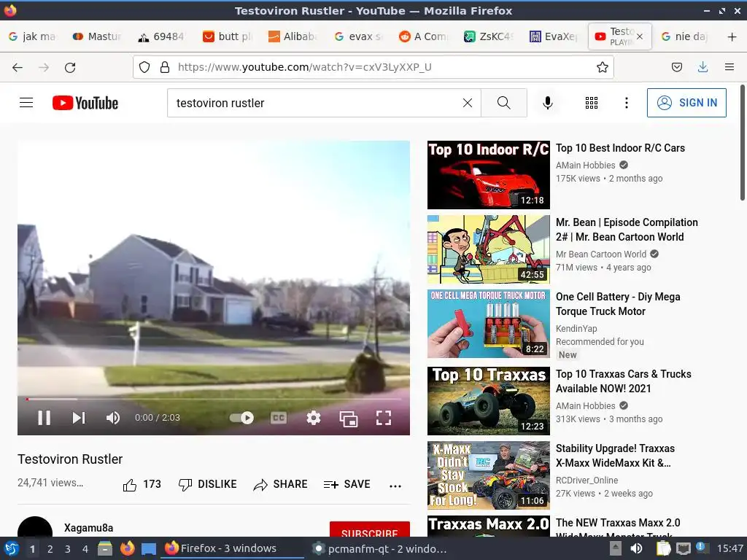Switch to Alibaba tab
This screenshot has height=560, width=747.
pyautogui.click(x=293, y=36)
